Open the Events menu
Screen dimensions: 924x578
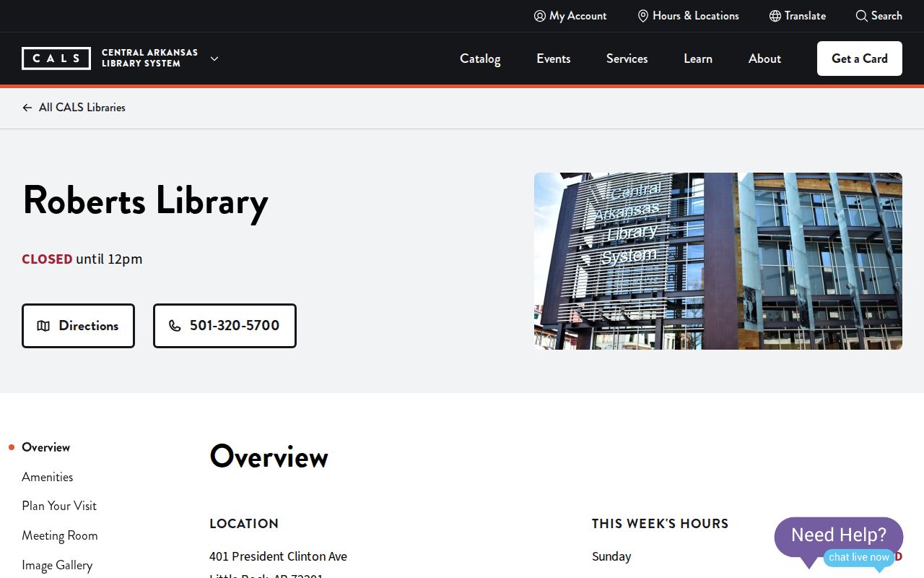click(x=554, y=59)
